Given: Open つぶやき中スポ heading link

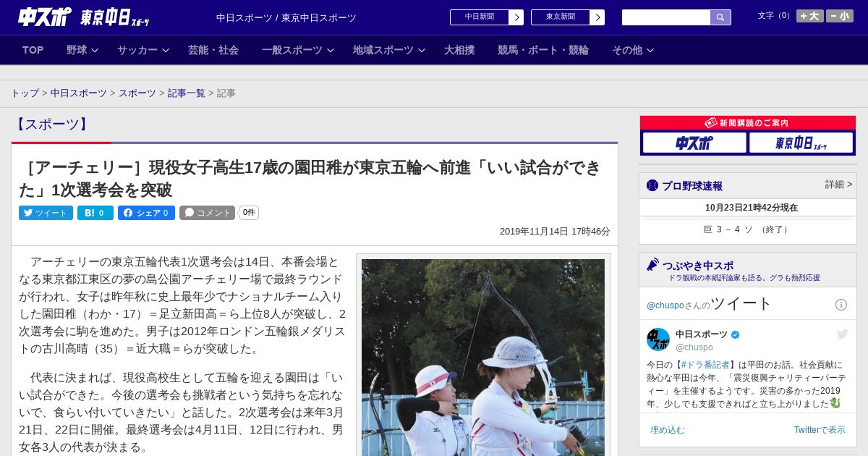Looking at the screenshot, I should click(x=698, y=266).
